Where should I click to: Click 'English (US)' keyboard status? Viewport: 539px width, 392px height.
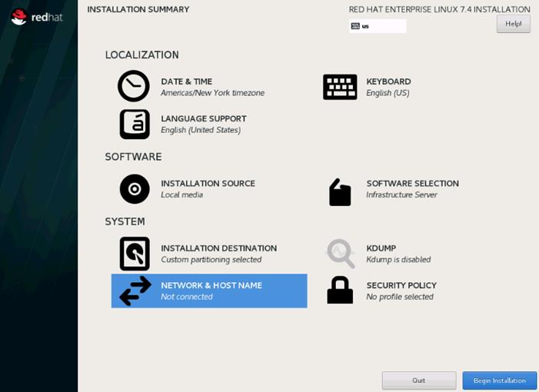click(x=388, y=93)
